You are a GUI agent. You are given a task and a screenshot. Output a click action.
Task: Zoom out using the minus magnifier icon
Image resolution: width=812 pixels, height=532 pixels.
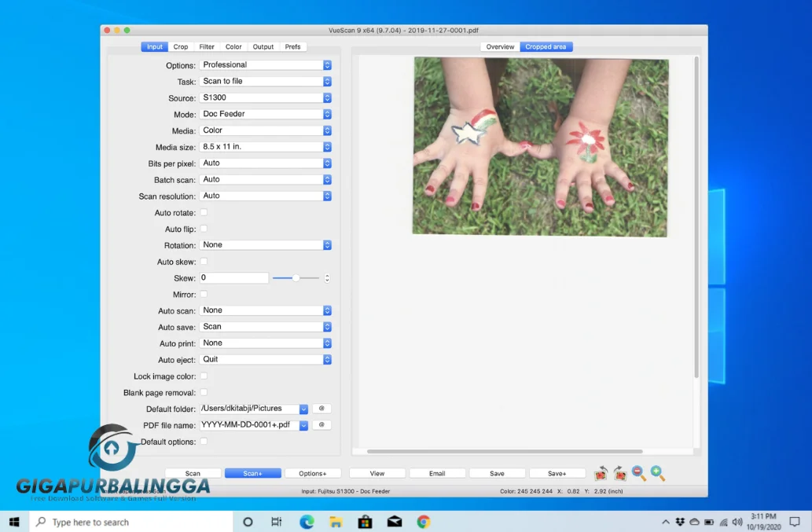tap(639, 473)
